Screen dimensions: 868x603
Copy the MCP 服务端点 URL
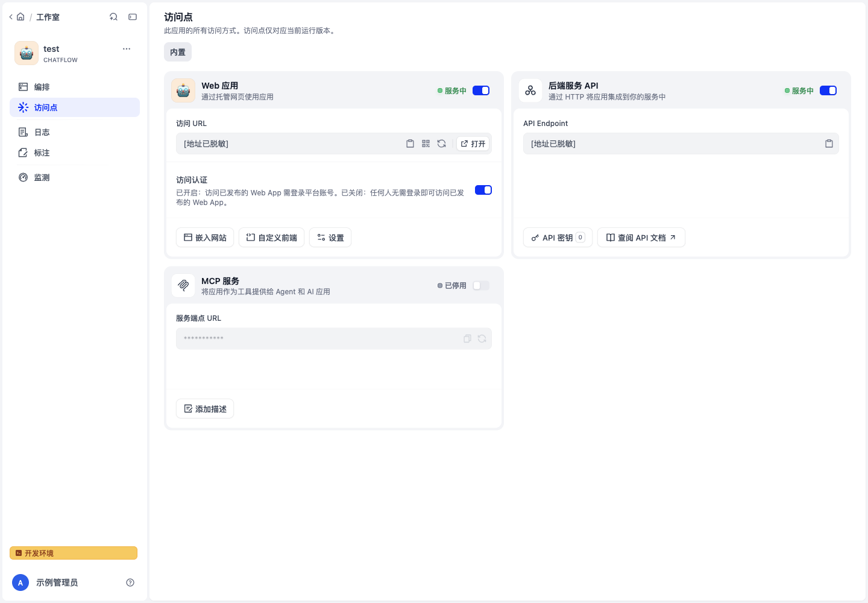(x=467, y=338)
